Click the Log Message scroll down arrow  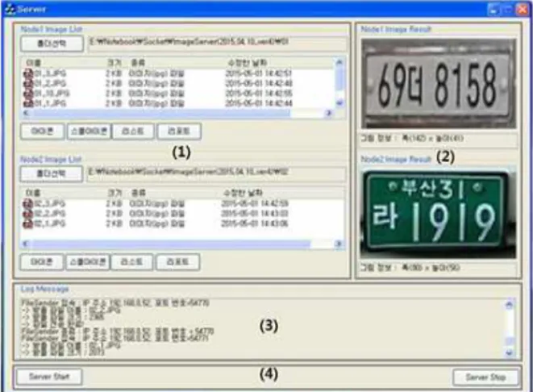(509, 353)
